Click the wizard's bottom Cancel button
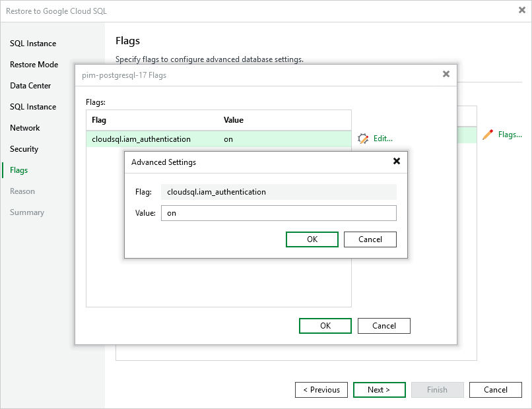 (496, 390)
